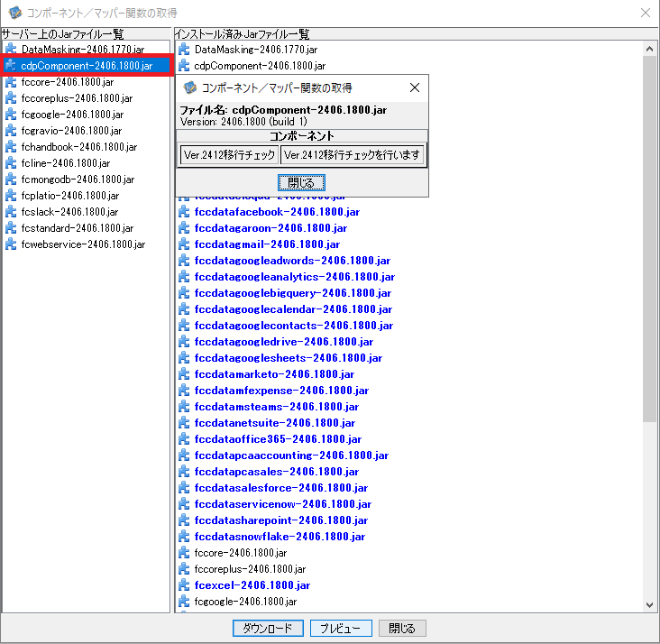Select fccdatagoogledrive-2406.1800.jar in installed list
Viewport: 660px width, 644px height.
coord(283,342)
